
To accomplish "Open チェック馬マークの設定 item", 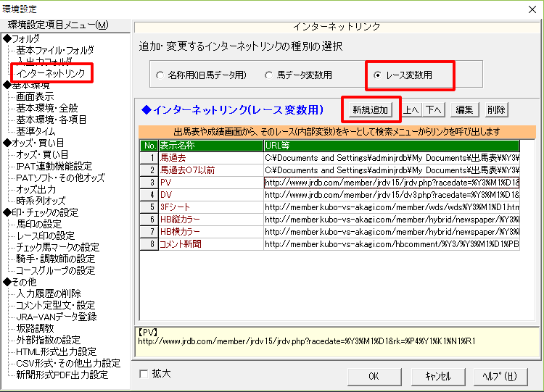I will 57,248.
